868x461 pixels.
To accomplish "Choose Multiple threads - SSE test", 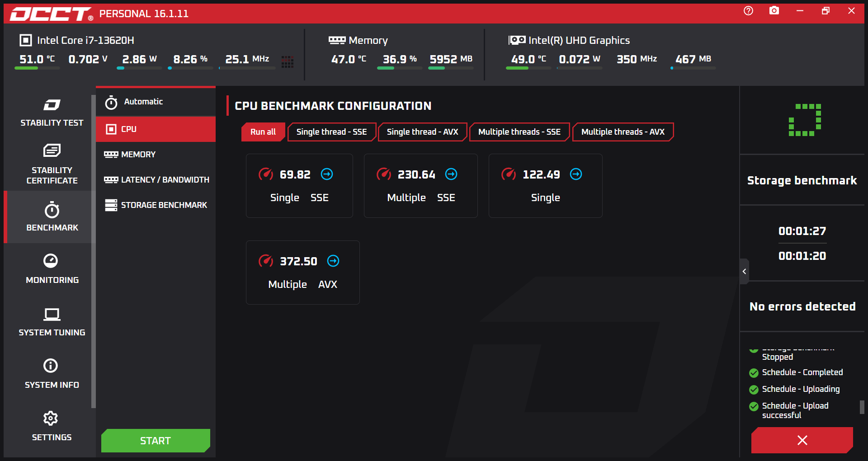I will pyautogui.click(x=519, y=132).
